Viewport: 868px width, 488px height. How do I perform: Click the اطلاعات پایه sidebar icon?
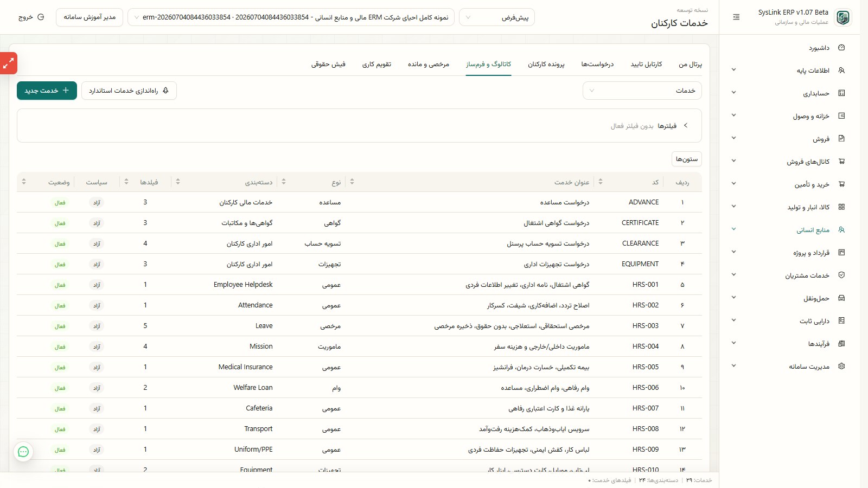pyautogui.click(x=841, y=70)
